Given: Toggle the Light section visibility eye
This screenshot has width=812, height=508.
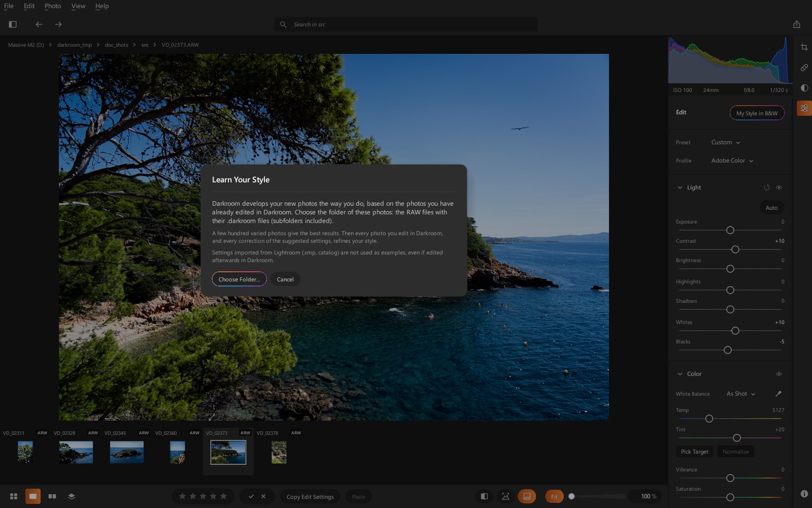Looking at the screenshot, I should click(779, 187).
